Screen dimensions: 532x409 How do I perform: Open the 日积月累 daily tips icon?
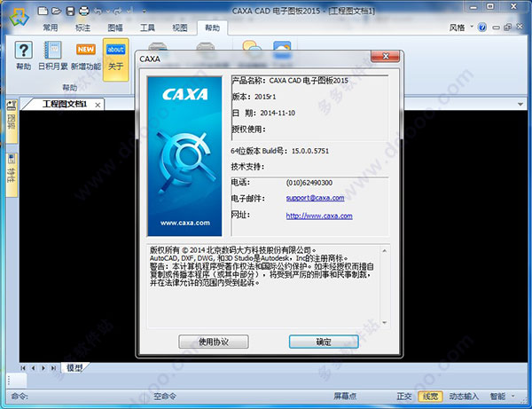53,57
